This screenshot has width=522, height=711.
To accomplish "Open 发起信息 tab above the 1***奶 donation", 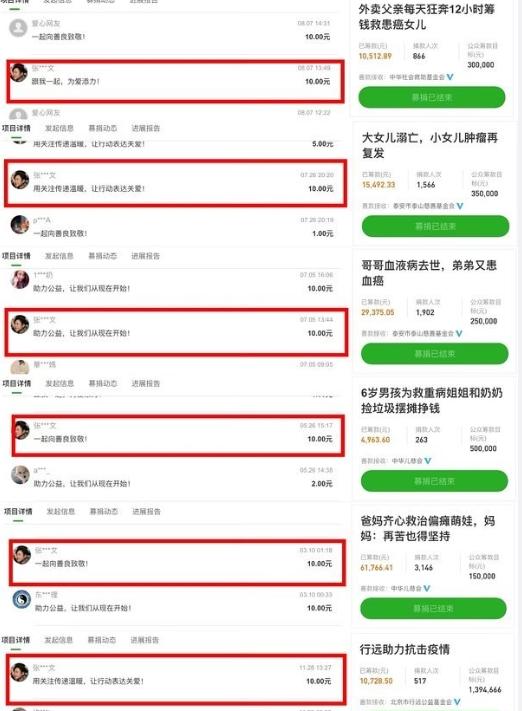I will (x=59, y=256).
